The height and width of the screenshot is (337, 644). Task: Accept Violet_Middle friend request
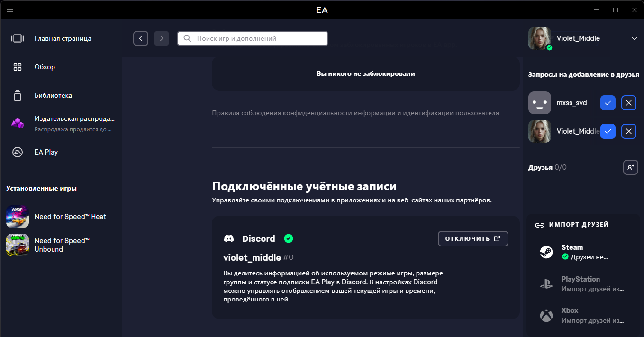pyautogui.click(x=608, y=131)
